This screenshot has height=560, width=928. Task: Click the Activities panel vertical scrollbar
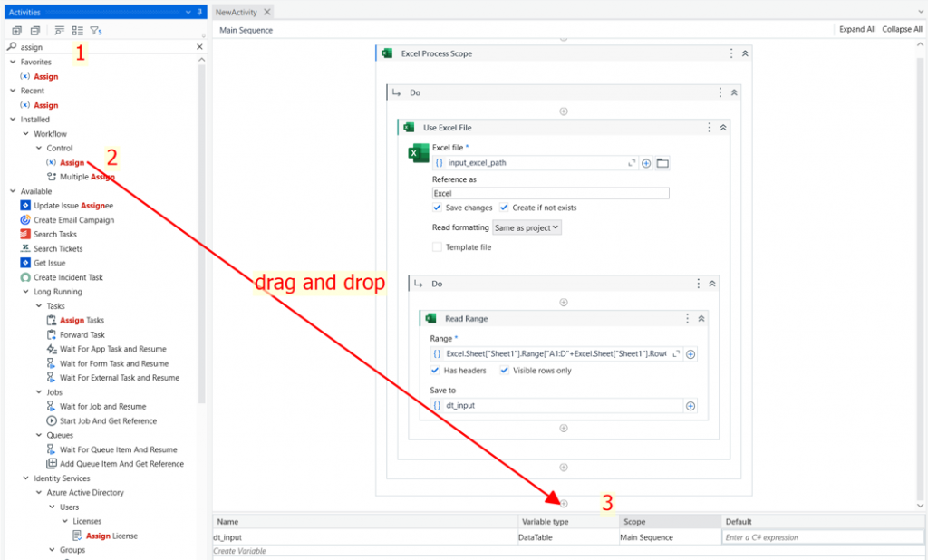(202, 234)
